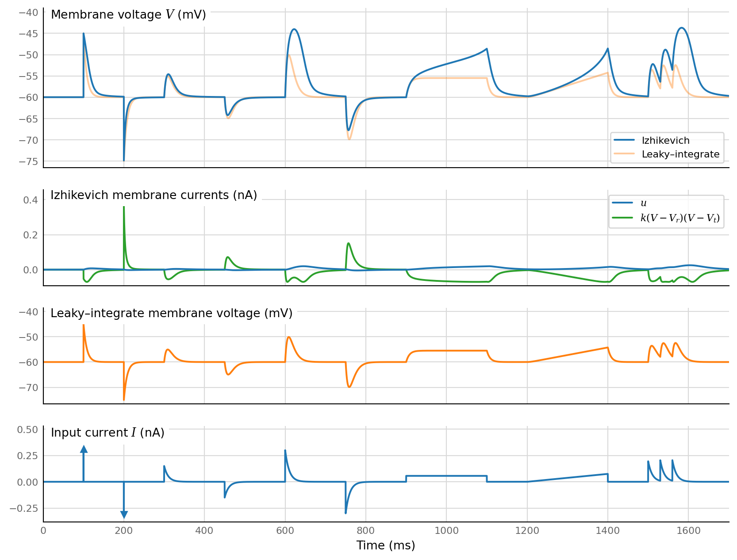
Task: Click the 'Membrane voltage V (mV)' panel title
Action: pos(128,15)
